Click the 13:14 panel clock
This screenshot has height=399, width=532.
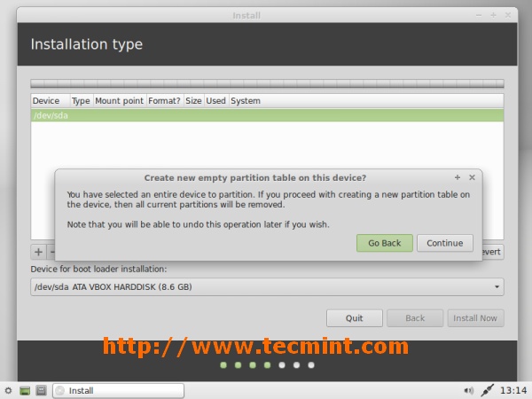tap(513, 390)
